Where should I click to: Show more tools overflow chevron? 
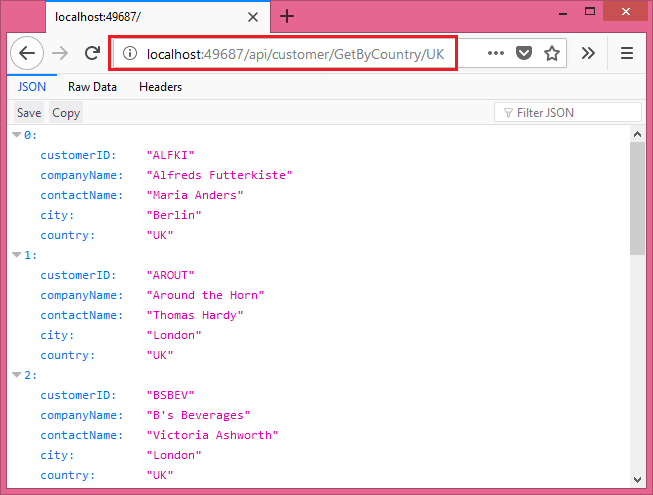tap(588, 53)
